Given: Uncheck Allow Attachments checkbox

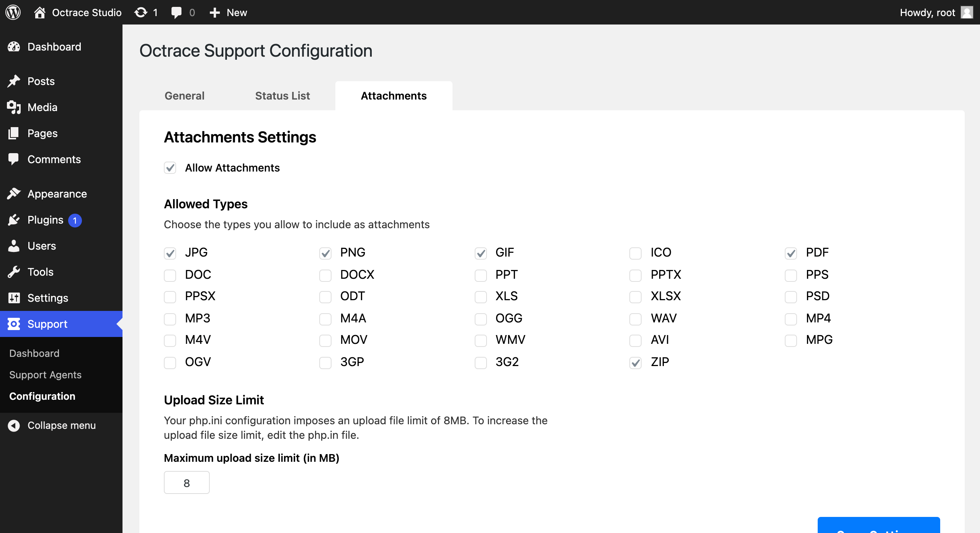Looking at the screenshot, I should pos(170,168).
